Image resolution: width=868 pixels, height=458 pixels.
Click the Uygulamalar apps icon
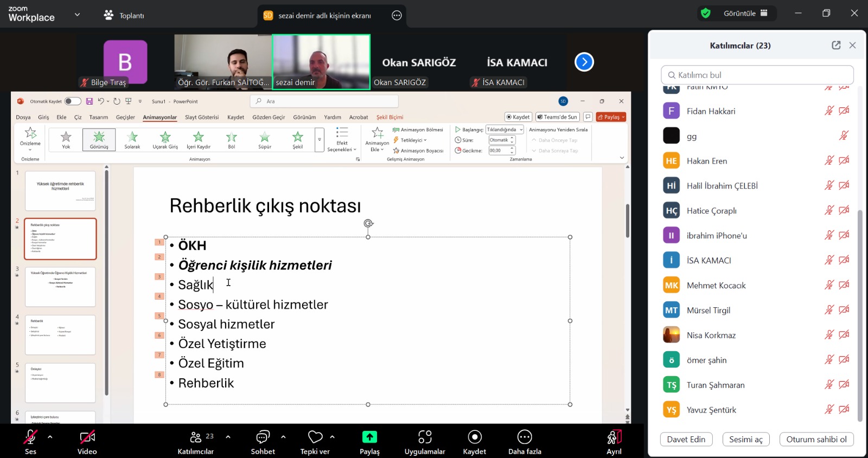[x=425, y=437]
